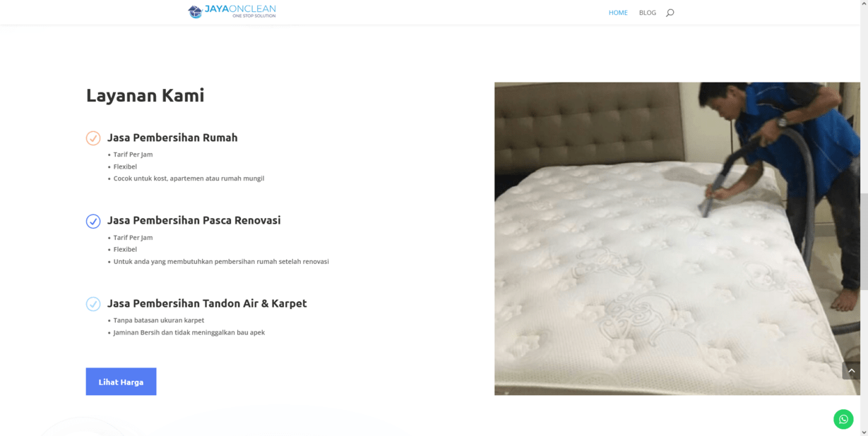Open the BLOG menu item

[x=648, y=13]
